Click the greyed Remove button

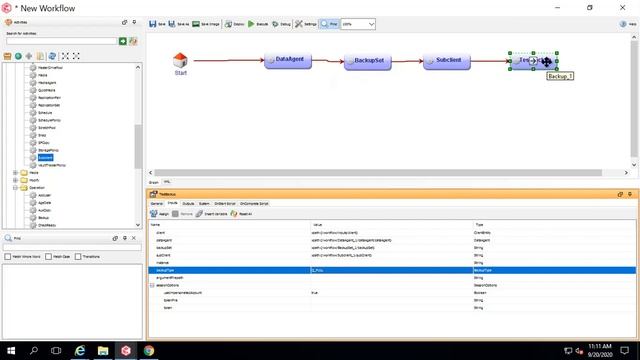[182, 213]
